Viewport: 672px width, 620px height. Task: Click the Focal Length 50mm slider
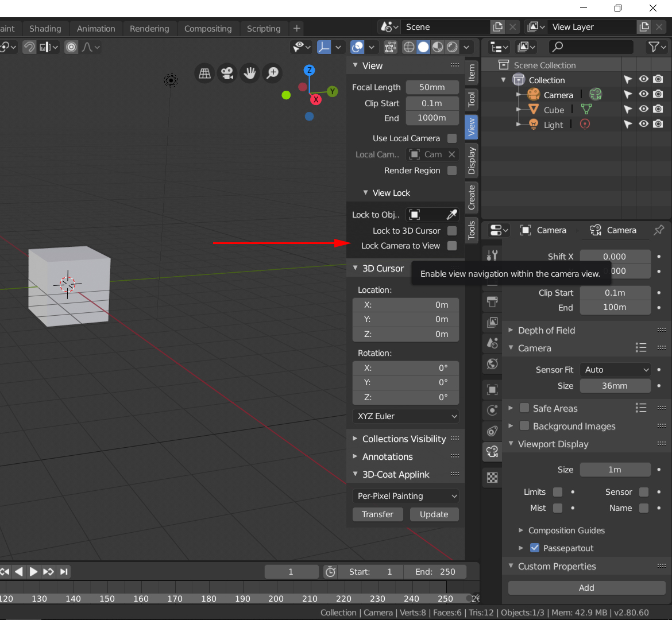click(432, 87)
